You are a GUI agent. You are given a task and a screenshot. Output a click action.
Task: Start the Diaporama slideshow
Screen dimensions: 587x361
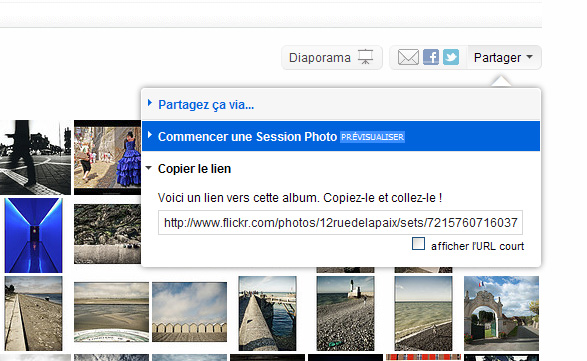pos(332,58)
